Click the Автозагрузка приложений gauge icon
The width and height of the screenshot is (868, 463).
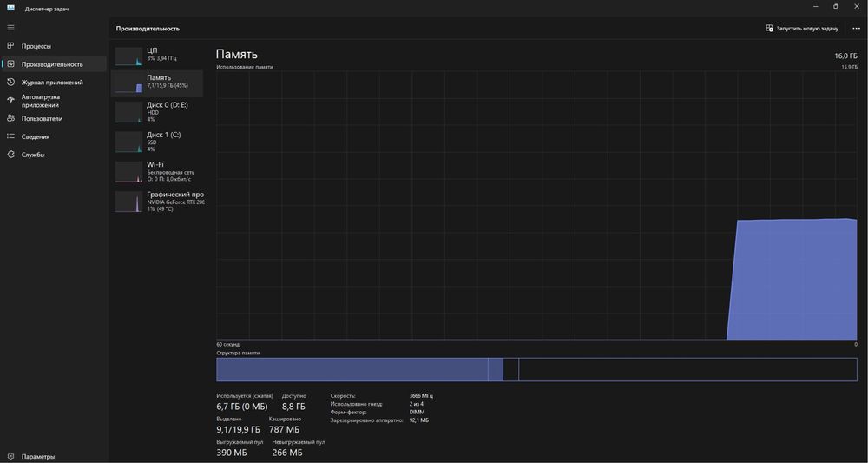coord(10,100)
